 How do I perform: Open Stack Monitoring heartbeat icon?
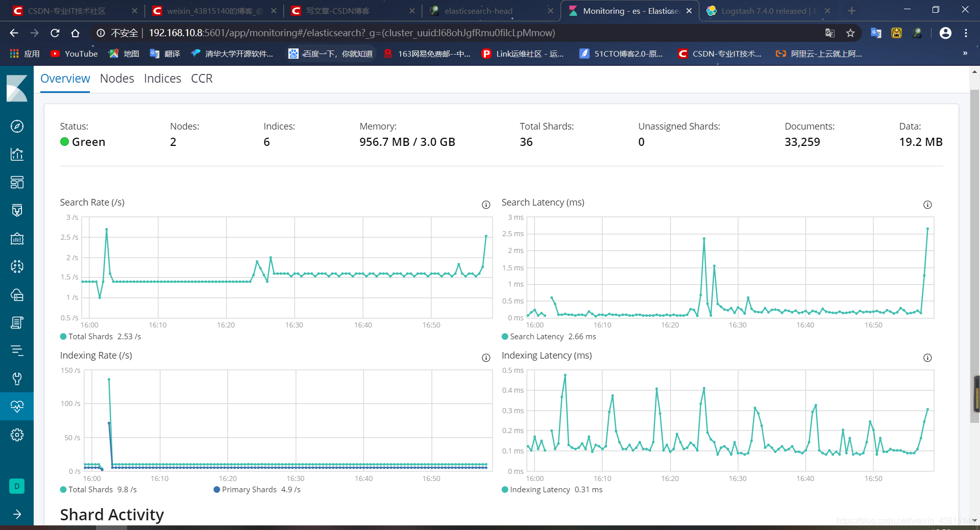pos(17,407)
